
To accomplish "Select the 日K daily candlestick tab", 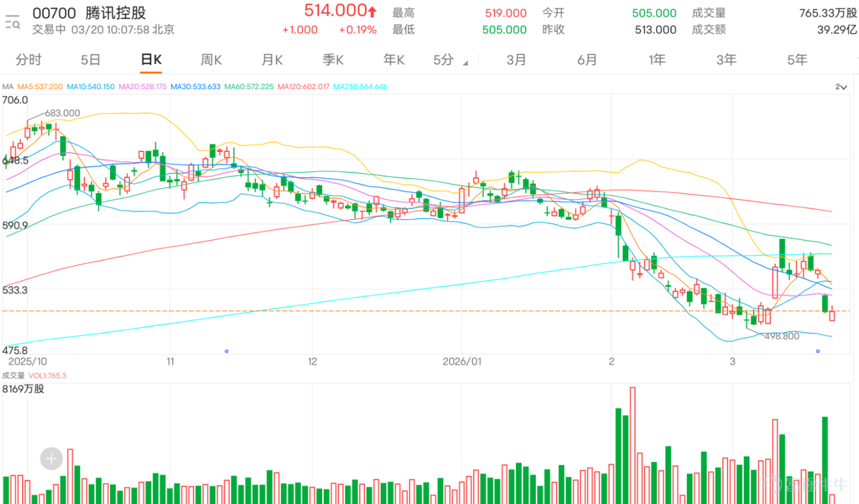I will point(151,60).
